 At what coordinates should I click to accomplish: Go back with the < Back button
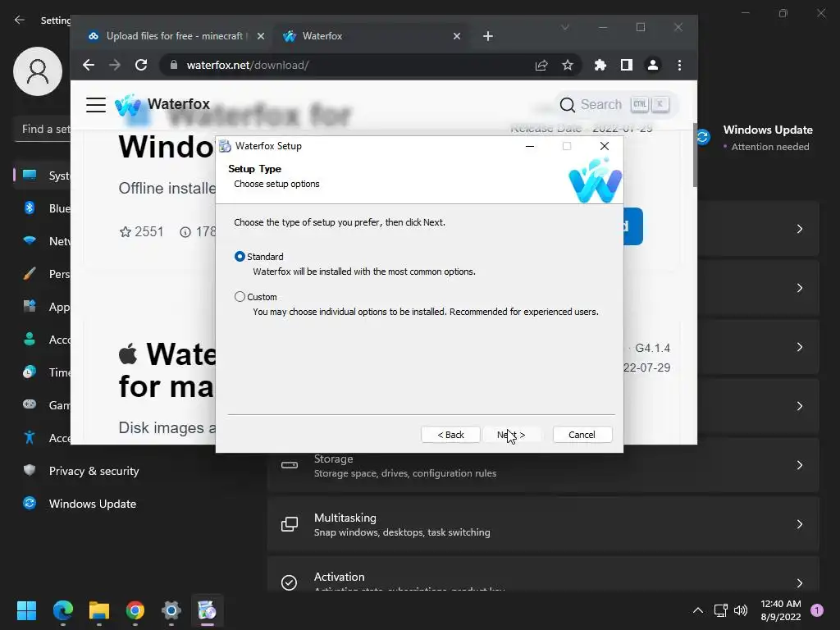[450, 435]
